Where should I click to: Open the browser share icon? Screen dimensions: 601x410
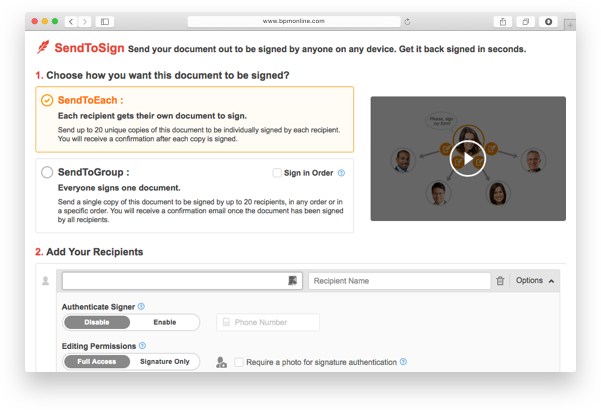tap(503, 22)
